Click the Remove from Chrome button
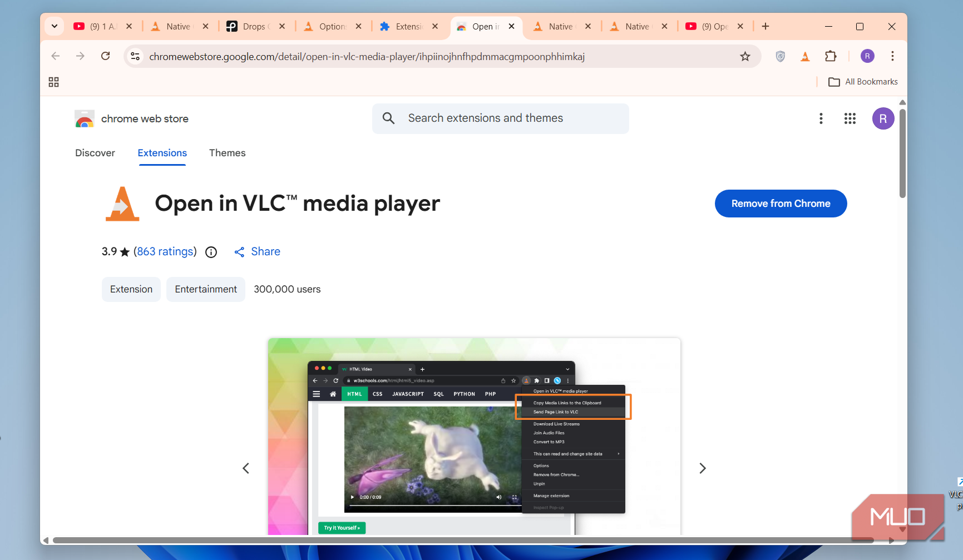Screen dimensions: 963x560 781,204
